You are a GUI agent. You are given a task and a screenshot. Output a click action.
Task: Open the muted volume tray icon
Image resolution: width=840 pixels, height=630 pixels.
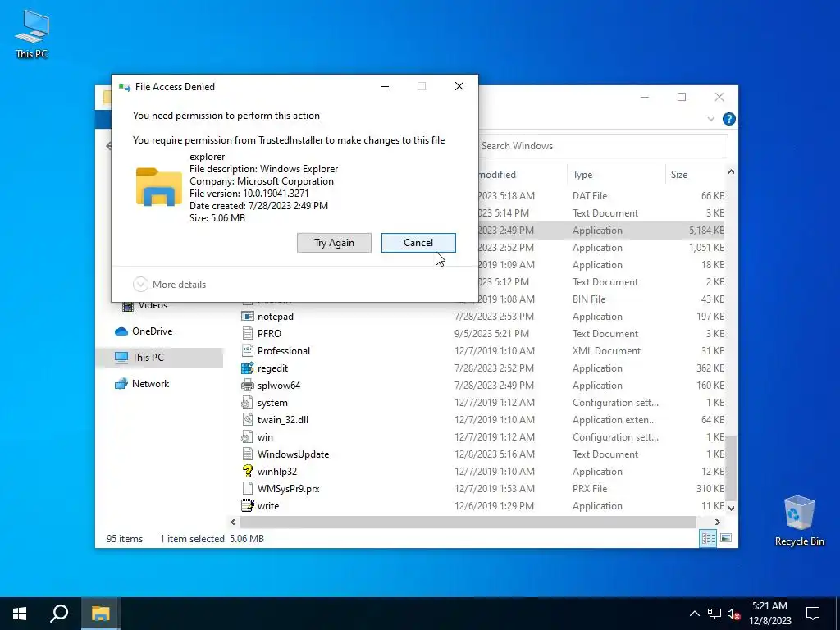pos(733,614)
